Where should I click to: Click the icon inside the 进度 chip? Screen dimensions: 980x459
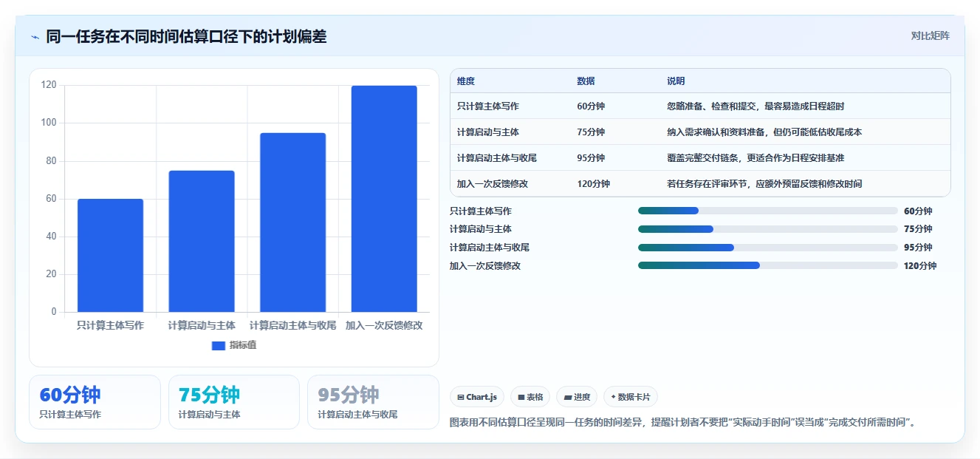coord(567,398)
